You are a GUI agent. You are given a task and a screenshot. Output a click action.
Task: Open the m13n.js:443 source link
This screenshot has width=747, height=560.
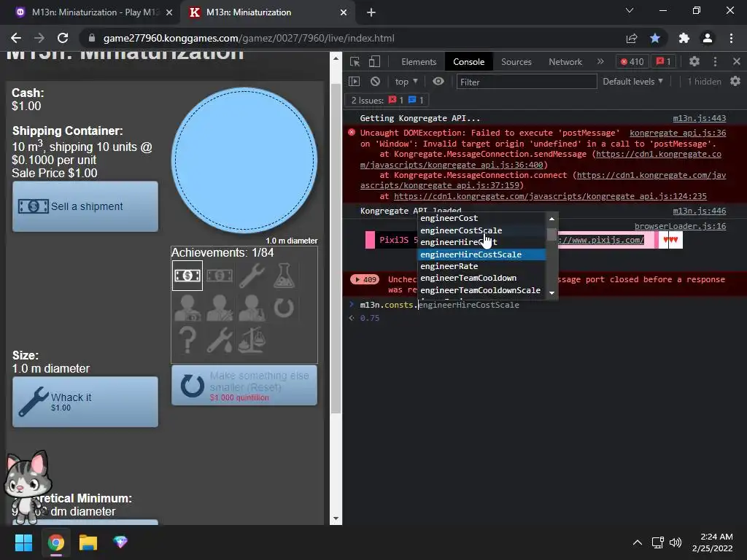(x=699, y=118)
